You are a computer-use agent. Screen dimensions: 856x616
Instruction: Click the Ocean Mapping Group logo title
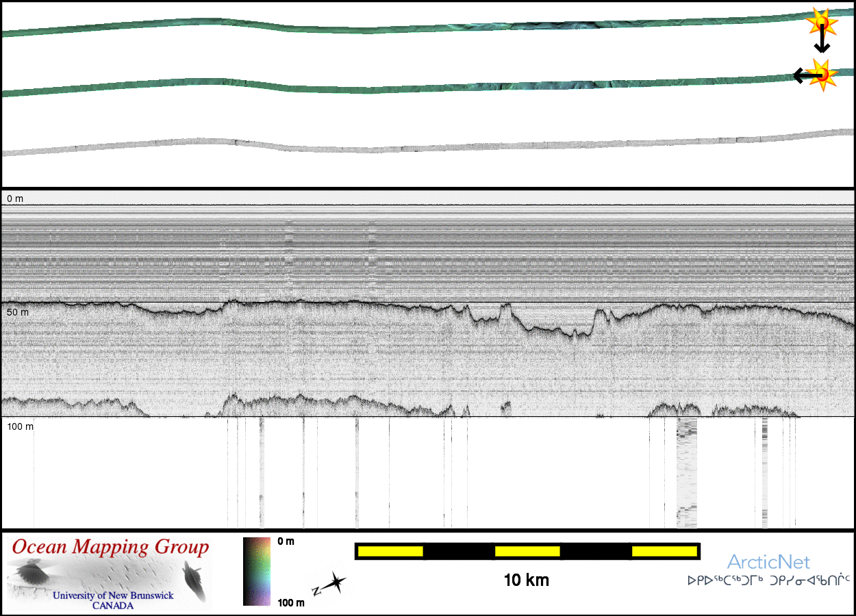[110, 548]
